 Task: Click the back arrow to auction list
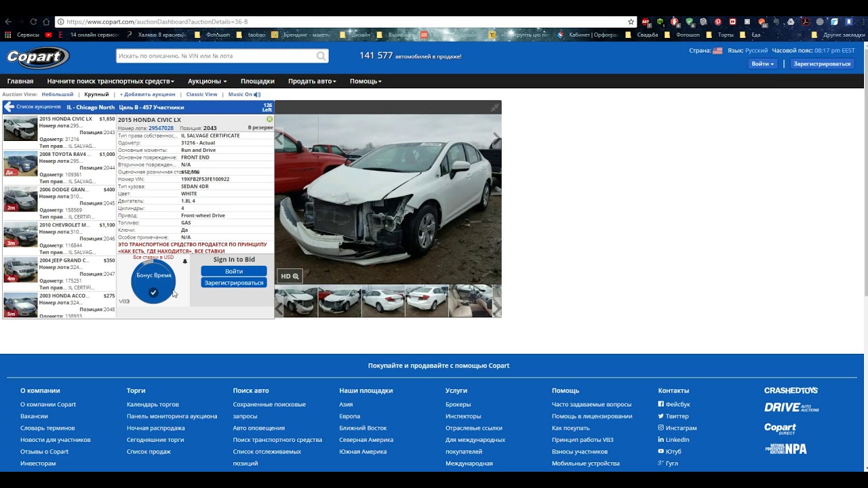tap(9, 107)
